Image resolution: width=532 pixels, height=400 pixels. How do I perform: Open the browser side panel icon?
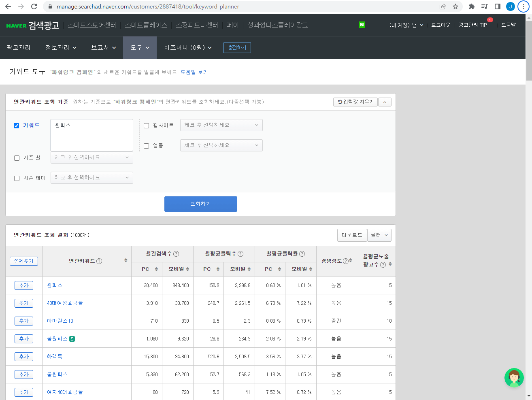498,6
